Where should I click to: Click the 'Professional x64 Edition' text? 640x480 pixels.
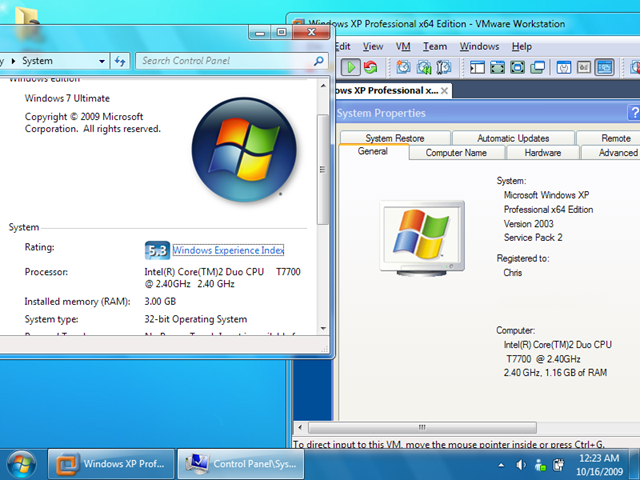point(548,210)
